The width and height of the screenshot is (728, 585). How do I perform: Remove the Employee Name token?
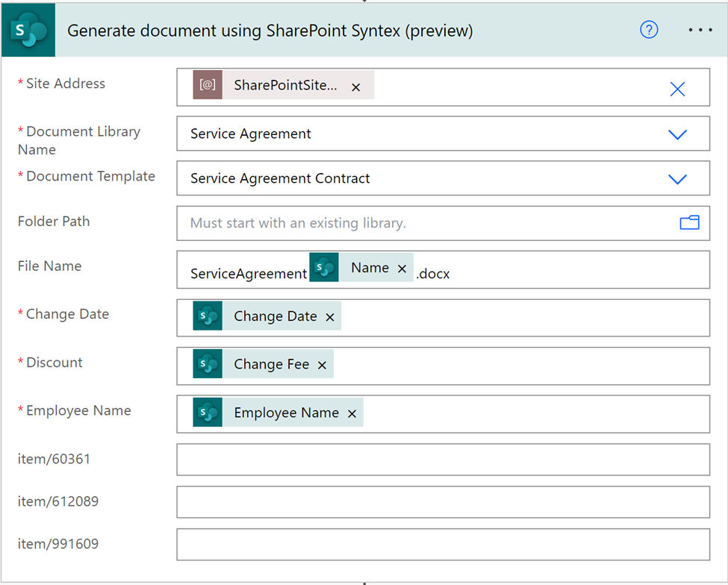tap(352, 413)
